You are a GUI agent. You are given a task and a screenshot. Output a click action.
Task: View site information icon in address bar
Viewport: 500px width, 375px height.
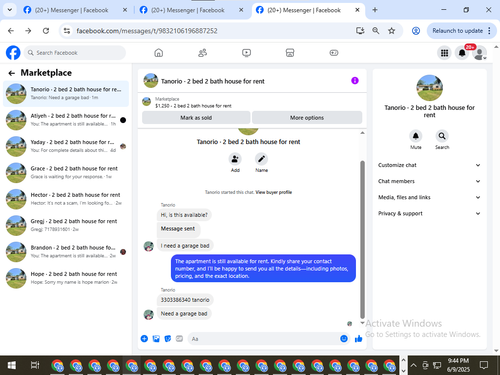(67, 31)
